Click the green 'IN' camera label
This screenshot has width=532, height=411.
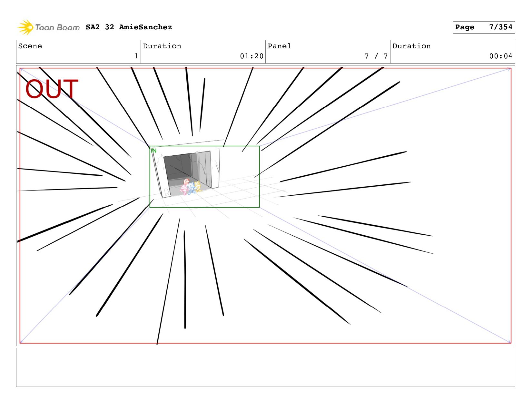[153, 150]
